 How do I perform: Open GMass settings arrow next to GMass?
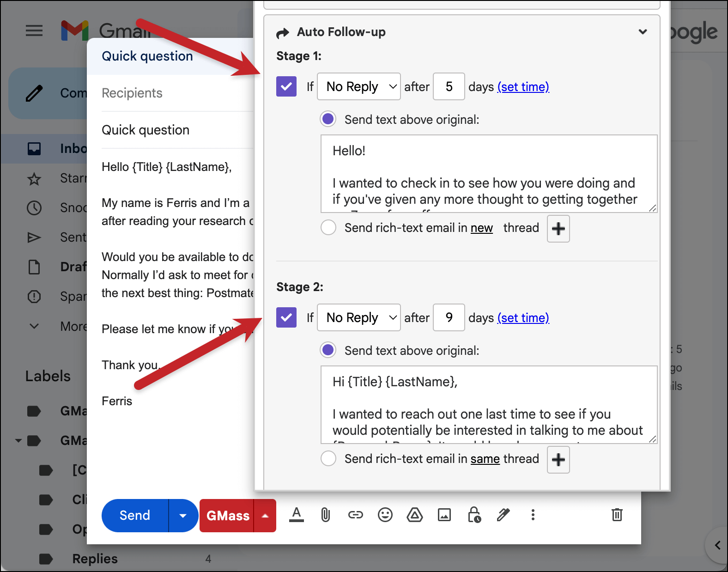pyautogui.click(x=265, y=516)
